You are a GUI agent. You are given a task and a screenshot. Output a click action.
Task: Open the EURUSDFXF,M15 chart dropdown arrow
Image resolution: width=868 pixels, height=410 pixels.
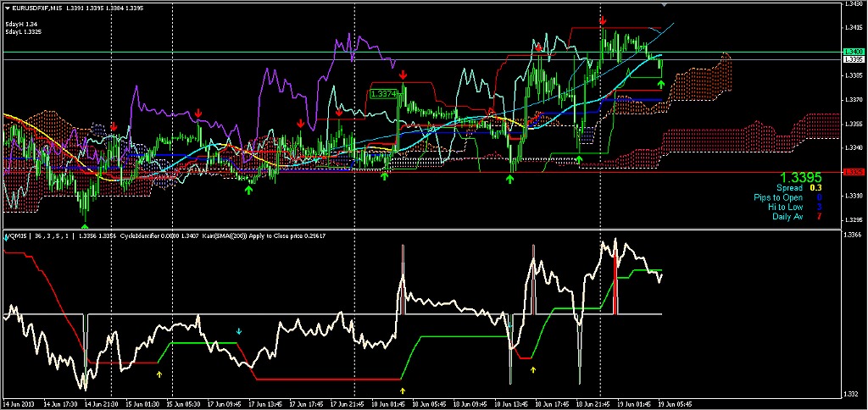(x=6, y=8)
